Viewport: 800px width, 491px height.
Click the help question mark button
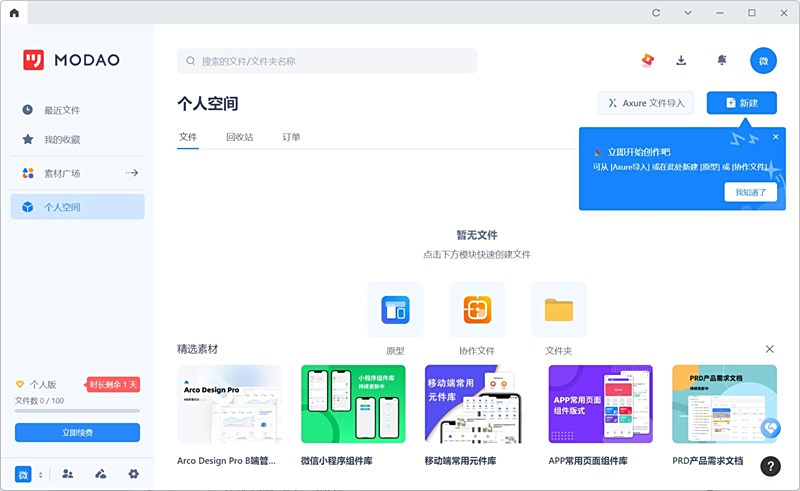click(770, 465)
